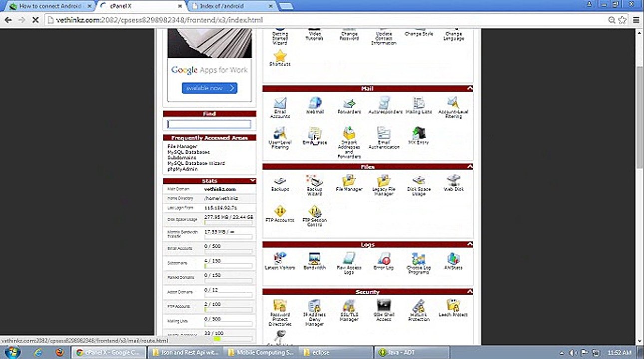Screen dimensions: 644x359
Task: Open Email Accounts in Mail section
Action: coord(280,107)
